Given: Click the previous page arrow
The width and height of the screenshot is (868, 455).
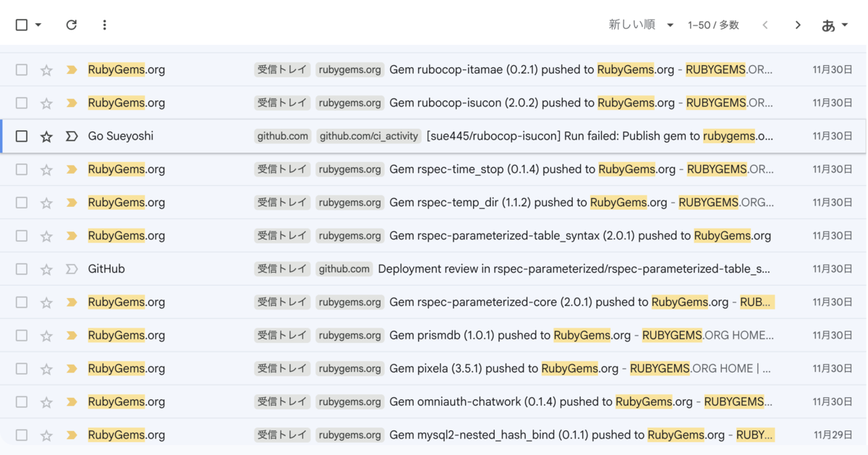Looking at the screenshot, I should pos(765,25).
